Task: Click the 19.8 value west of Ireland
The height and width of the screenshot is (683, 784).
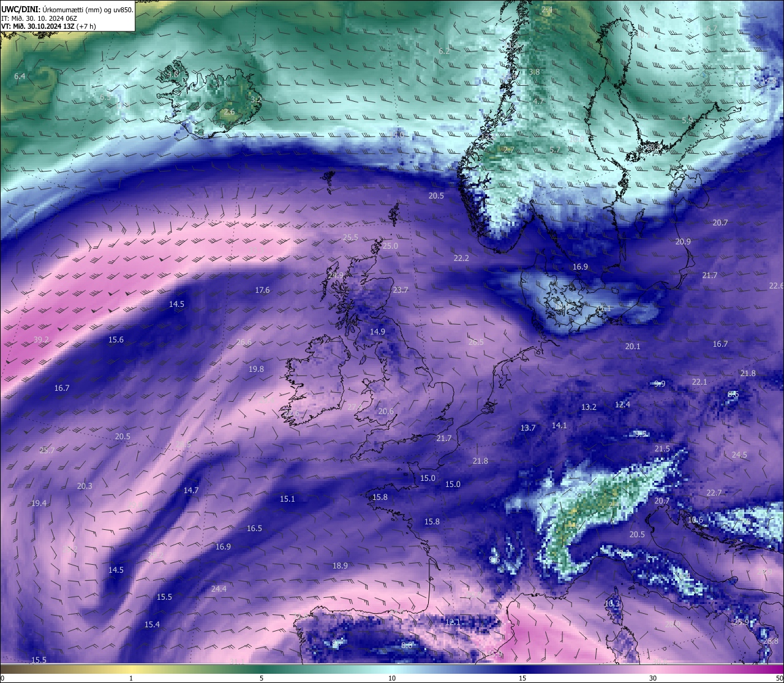Action: pos(256,369)
